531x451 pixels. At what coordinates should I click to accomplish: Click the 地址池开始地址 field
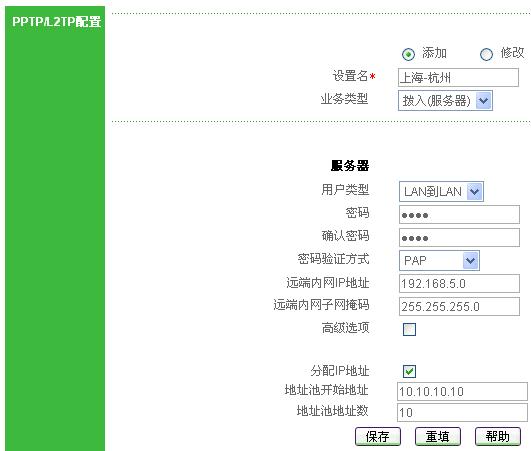[462, 391]
